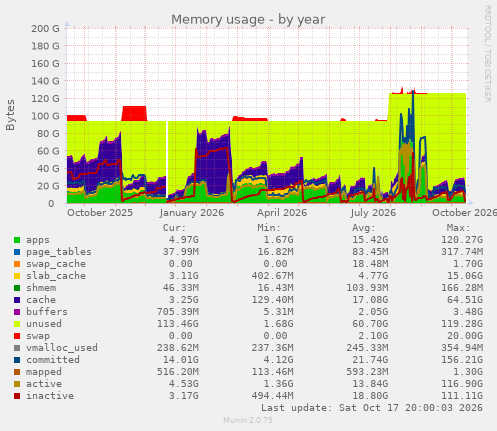Click the apps current value 4.97G

[x=183, y=240]
